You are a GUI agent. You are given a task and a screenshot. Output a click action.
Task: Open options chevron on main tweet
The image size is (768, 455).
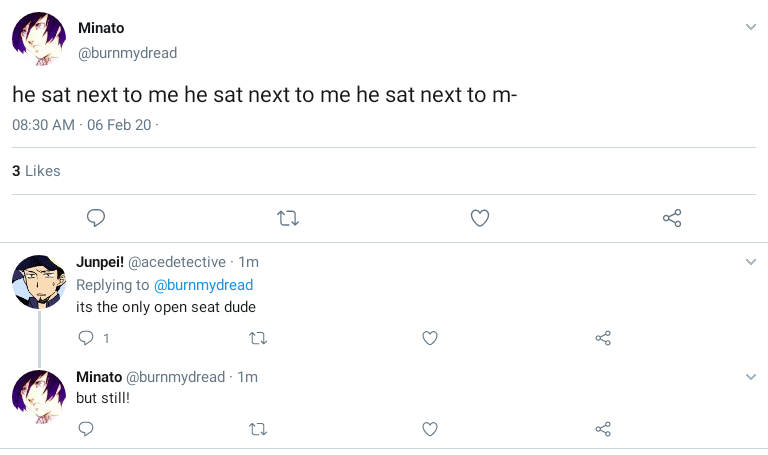[x=751, y=27]
